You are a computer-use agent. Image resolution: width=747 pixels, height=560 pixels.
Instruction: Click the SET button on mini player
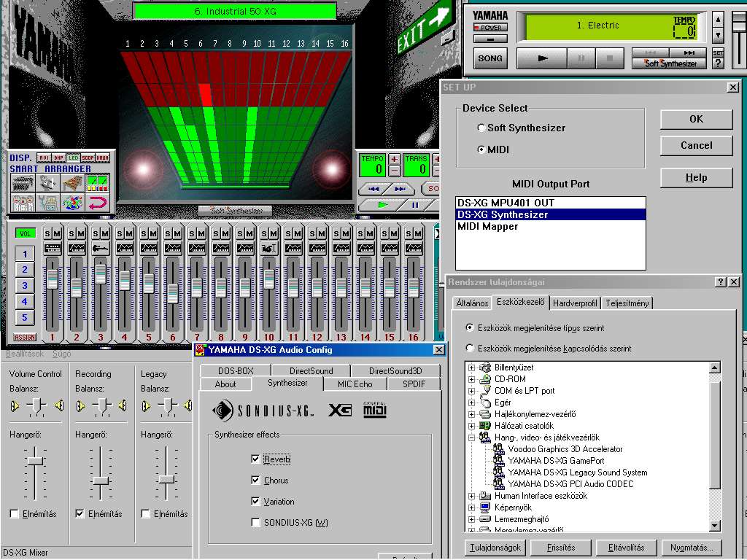click(718, 52)
